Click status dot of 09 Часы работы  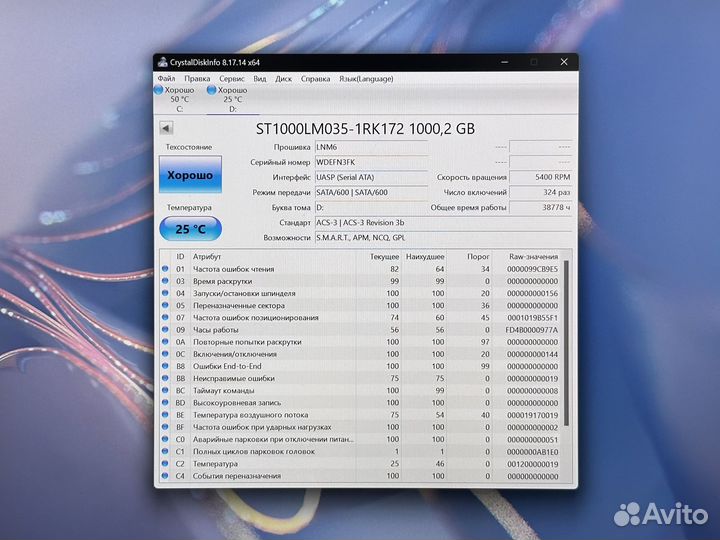point(165,330)
